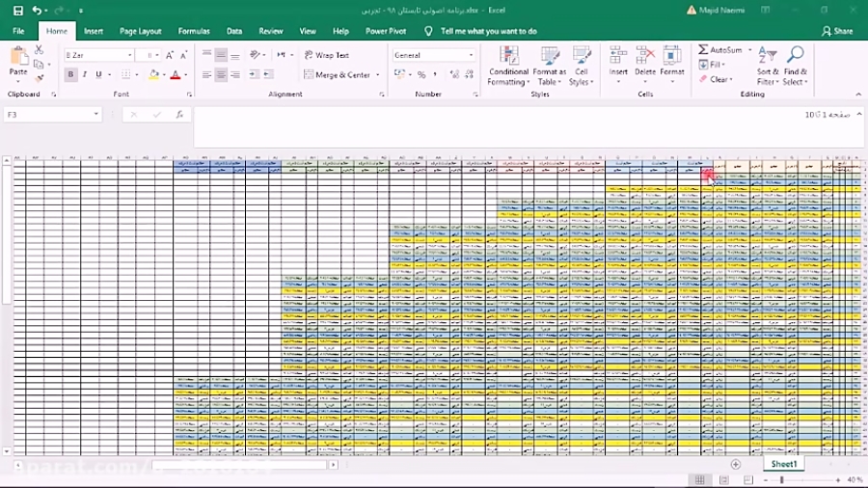Align text to the bottom
This screenshot has width=868, height=488.
click(235, 55)
